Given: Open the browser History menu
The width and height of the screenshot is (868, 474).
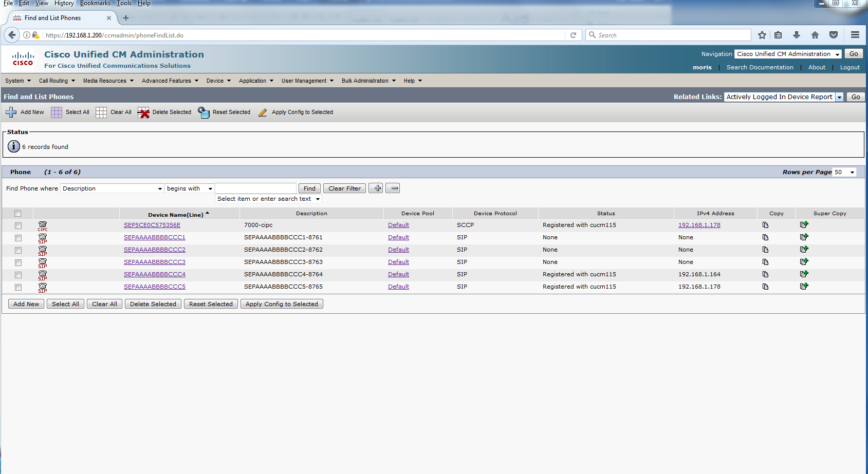Looking at the screenshot, I should (x=64, y=3).
